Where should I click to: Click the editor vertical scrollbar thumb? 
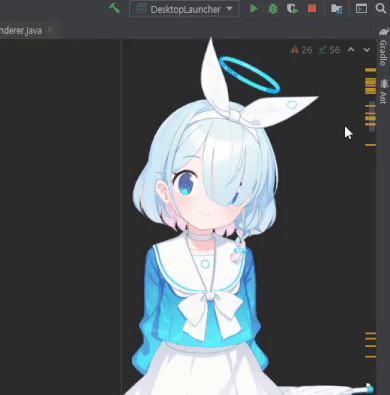[x=372, y=116]
